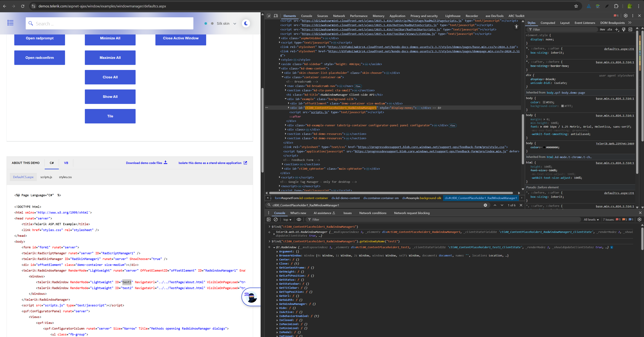644x337 pixels.
Task: Show the console sidebar panel icon
Action: [x=269, y=219]
